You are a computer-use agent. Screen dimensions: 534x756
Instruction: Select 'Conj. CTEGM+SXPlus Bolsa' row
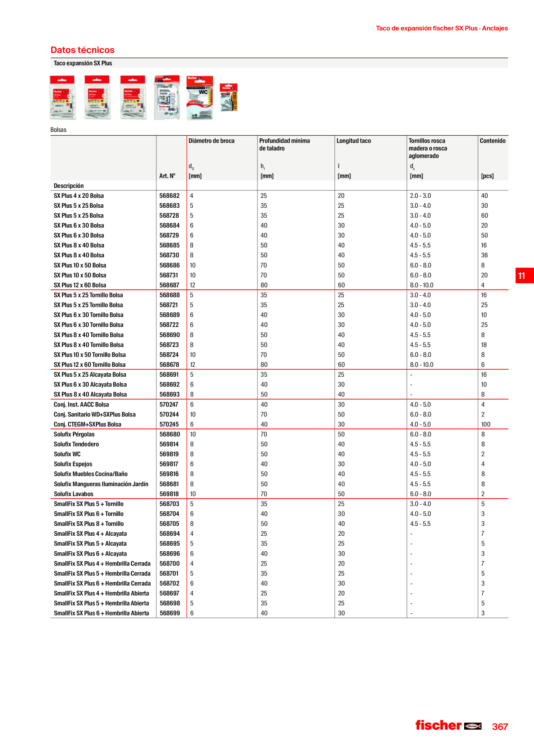click(279, 425)
